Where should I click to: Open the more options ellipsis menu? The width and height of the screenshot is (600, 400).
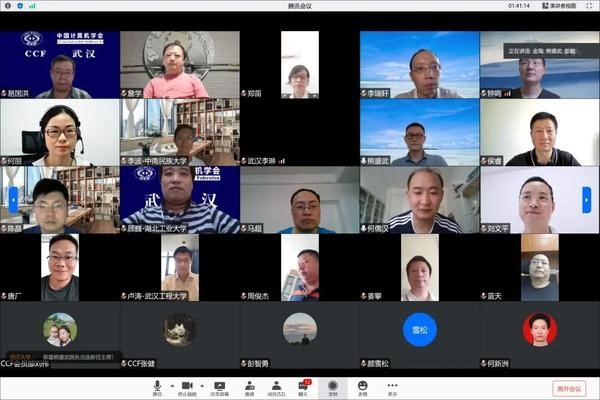(x=392, y=385)
